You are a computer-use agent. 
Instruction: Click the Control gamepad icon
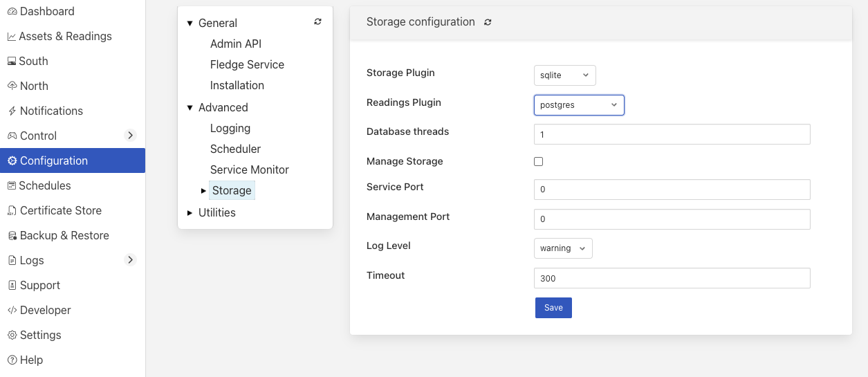tap(12, 136)
